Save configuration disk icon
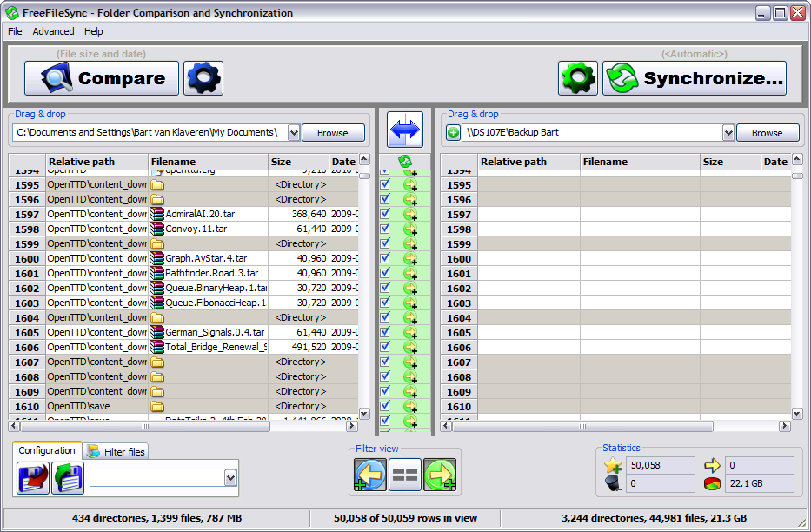 tap(32, 478)
